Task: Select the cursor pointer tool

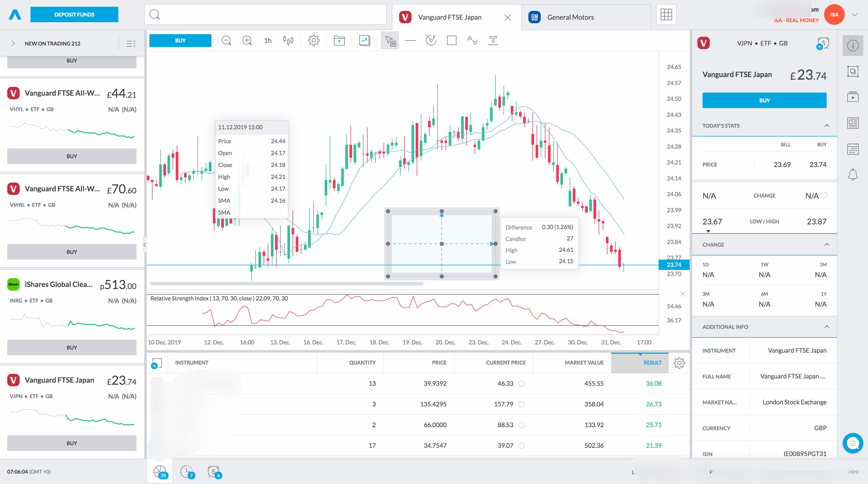Action: click(390, 40)
